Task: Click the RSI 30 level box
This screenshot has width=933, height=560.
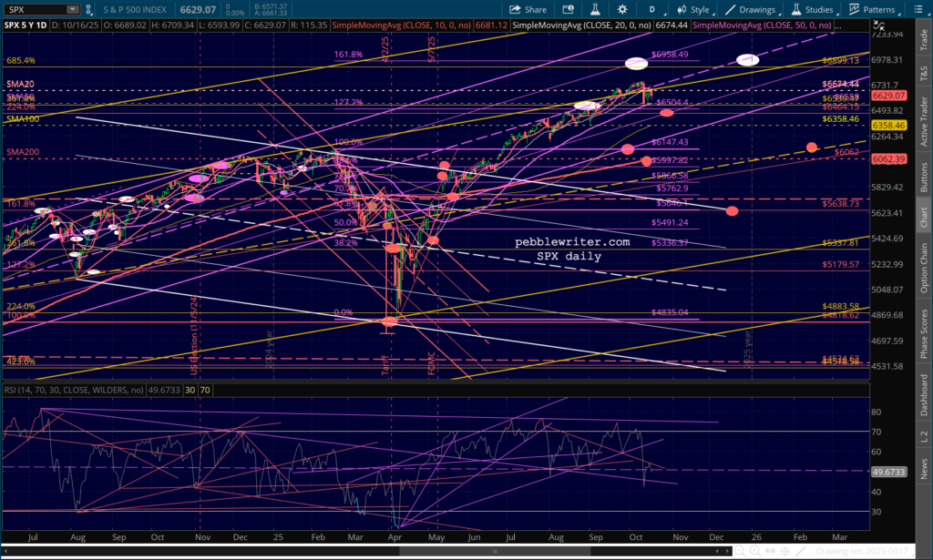Action: tap(190, 390)
